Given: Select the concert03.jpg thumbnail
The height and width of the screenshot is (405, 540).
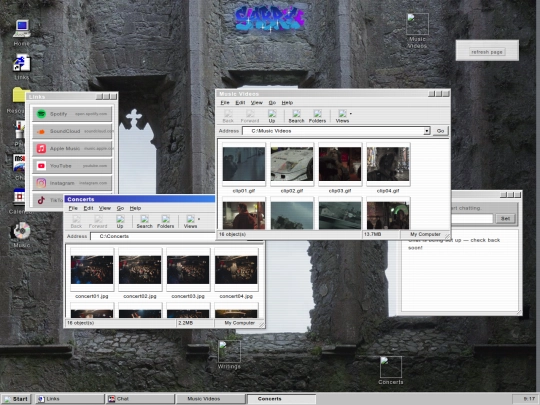Looking at the screenshot, I should 188,269.
